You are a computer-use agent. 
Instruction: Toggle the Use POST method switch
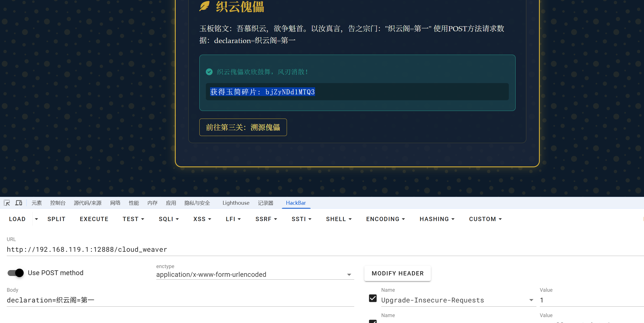[16, 273]
